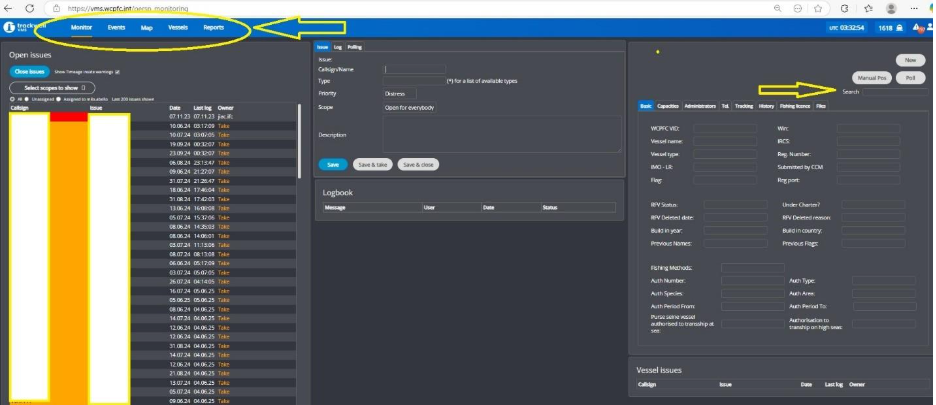Click Take on the 10.06.24 03:17:09 row
Viewport: 936px width, 405px height.
tap(223, 126)
